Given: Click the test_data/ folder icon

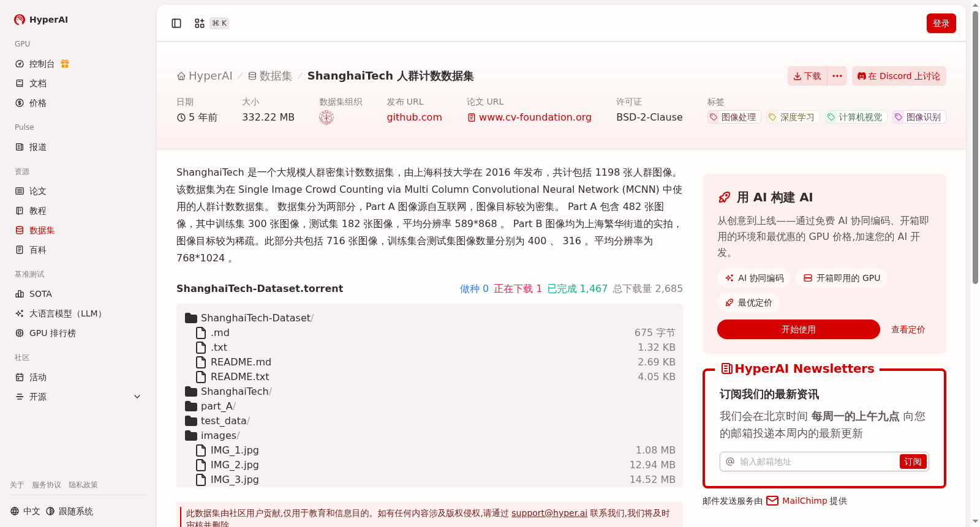Looking at the screenshot, I should 191,421.
